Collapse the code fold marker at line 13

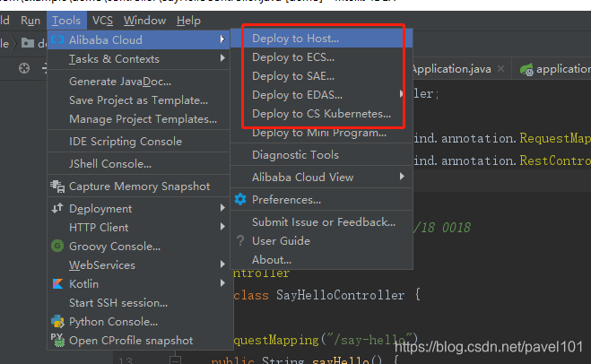pos(175,360)
